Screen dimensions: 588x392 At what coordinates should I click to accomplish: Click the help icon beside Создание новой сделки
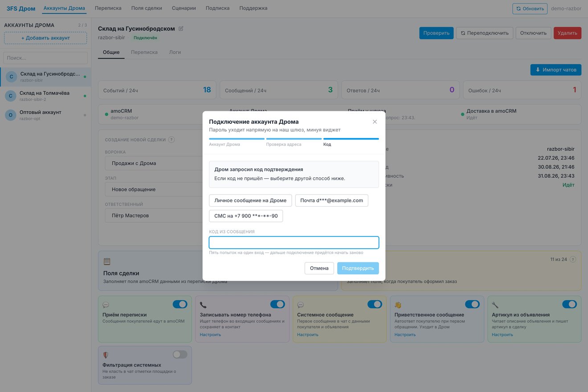(x=171, y=139)
